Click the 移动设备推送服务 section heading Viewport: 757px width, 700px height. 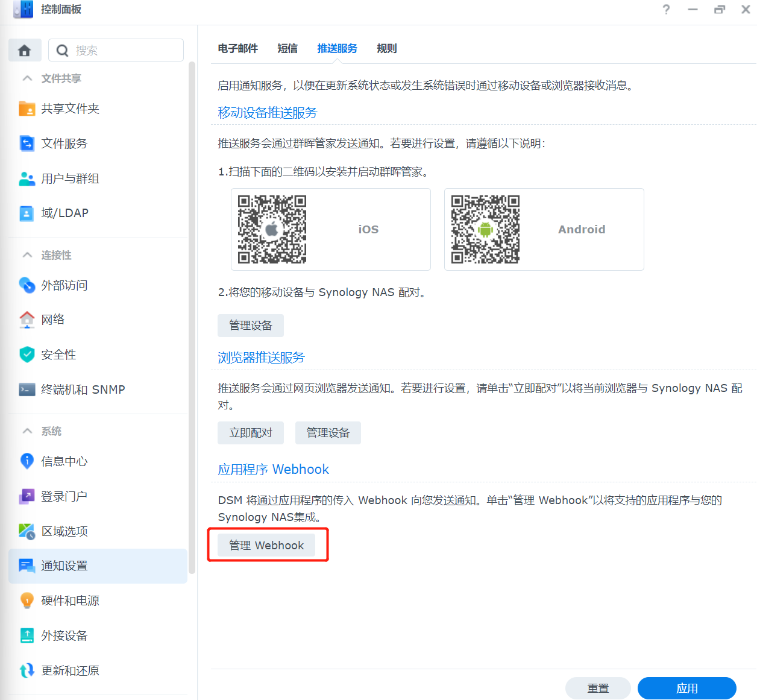tap(268, 113)
